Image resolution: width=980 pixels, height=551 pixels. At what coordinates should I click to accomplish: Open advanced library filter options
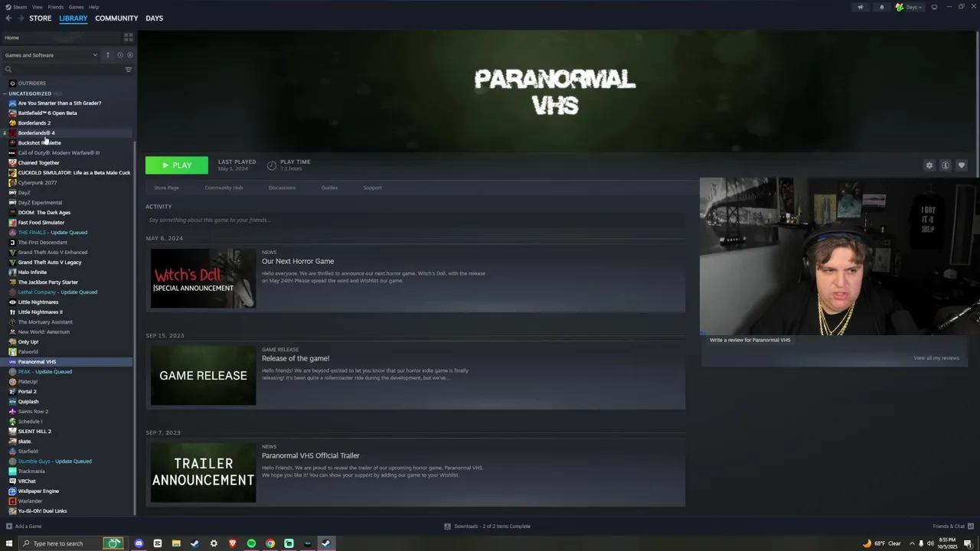tap(128, 70)
